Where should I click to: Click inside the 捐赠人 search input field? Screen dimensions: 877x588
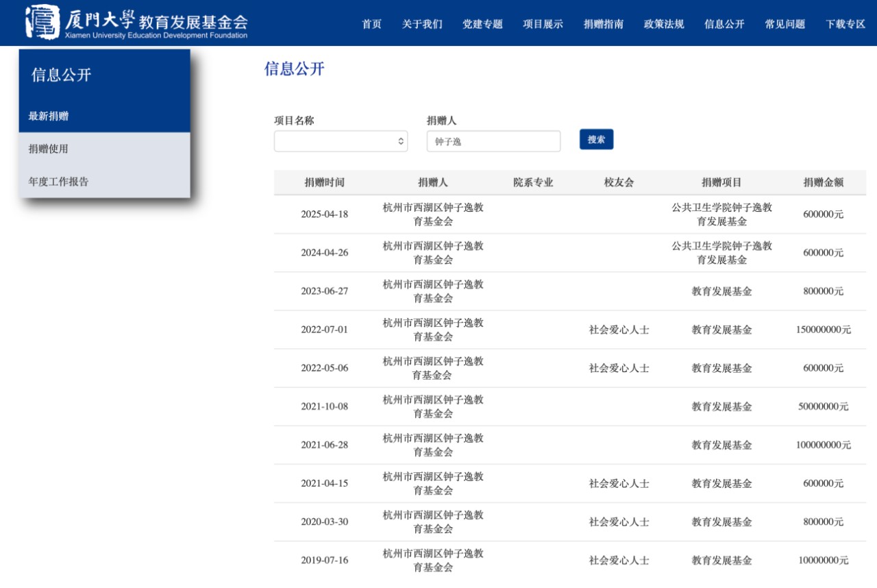click(492, 140)
